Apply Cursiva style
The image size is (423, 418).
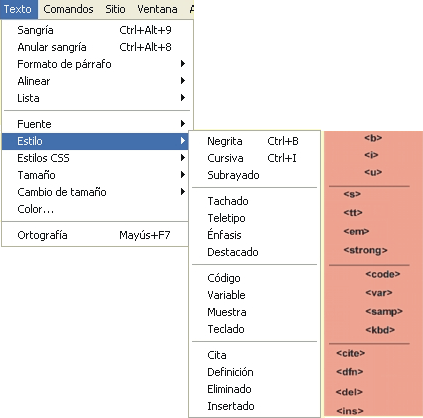point(254,158)
